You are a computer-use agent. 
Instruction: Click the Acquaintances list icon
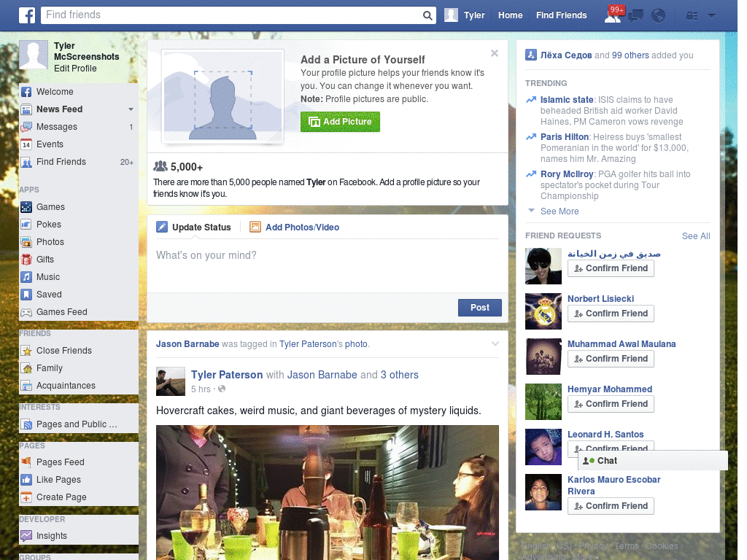(x=26, y=386)
